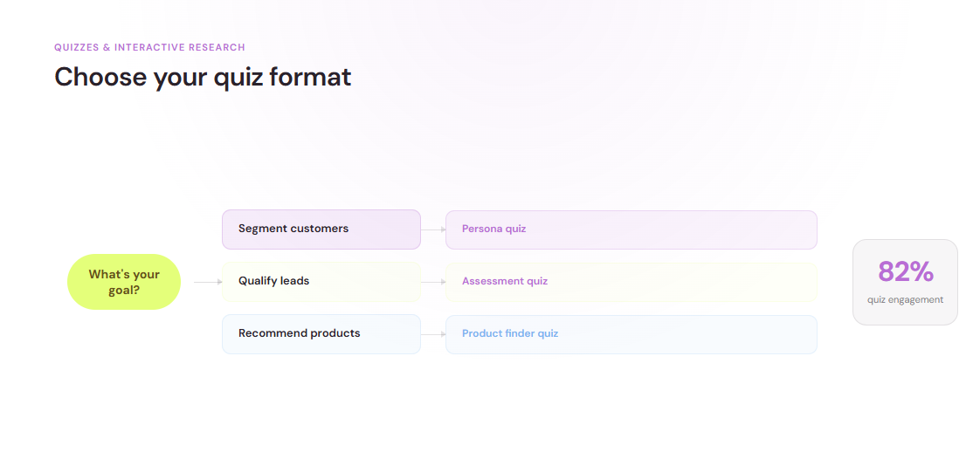Click arrow between Segment customers and Persona quiz
980x459 pixels.
click(433, 229)
